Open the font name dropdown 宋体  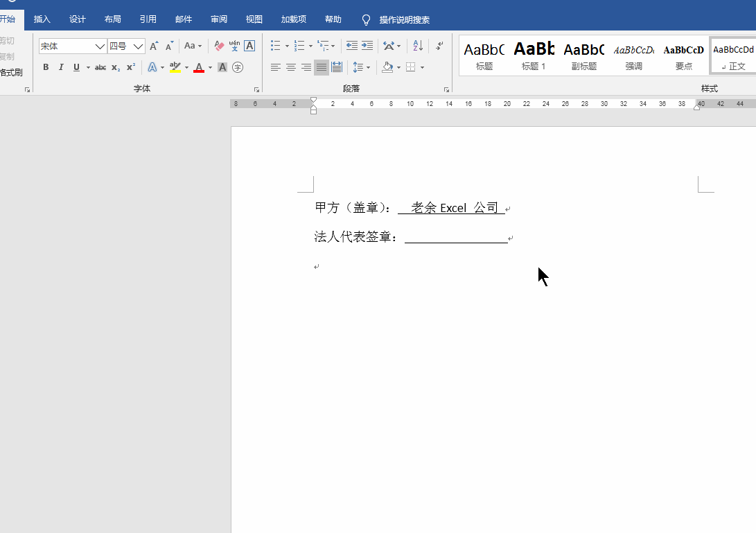click(100, 46)
